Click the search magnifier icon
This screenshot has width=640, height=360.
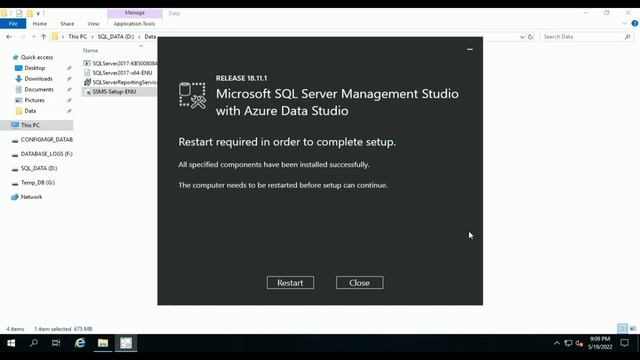[x=628, y=37]
